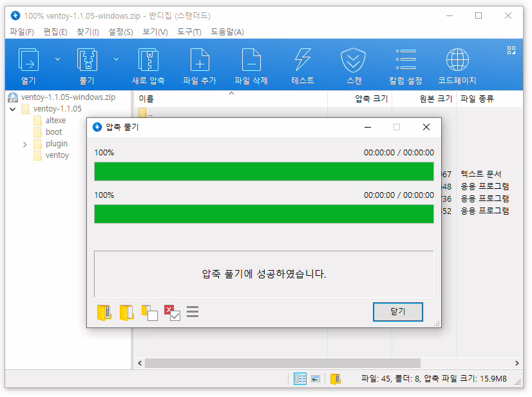Click the parent folder ".." row icon
Screen dimensions: 532x397
point(142,112)
